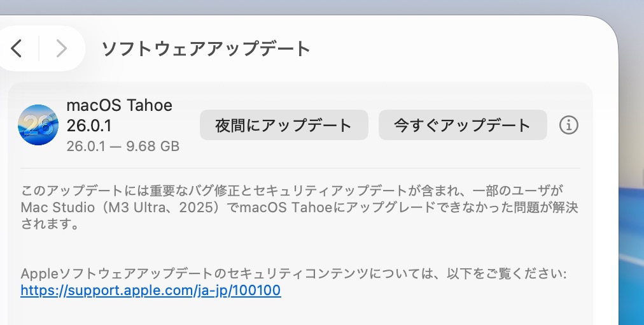Click the blank area below the support link
Image resolution: width=644 pixels, height=325 pixels.
point(300,312)
